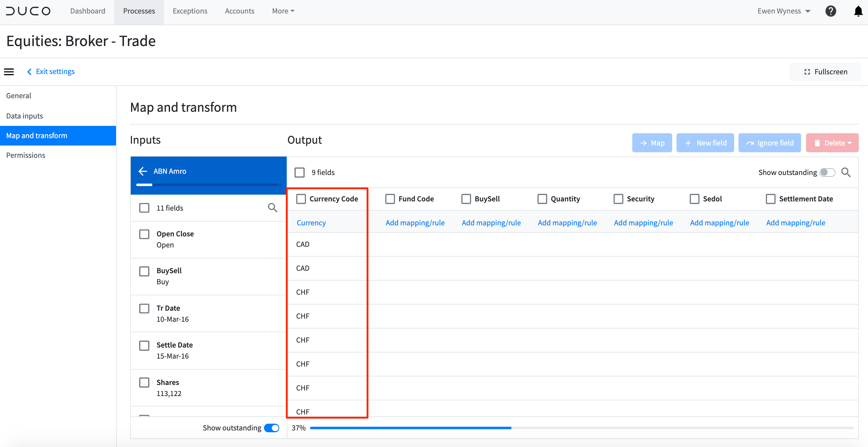Open search in the 11 fields input list
868x447 pixels.
pyautogui.click(x=272, y=208)
